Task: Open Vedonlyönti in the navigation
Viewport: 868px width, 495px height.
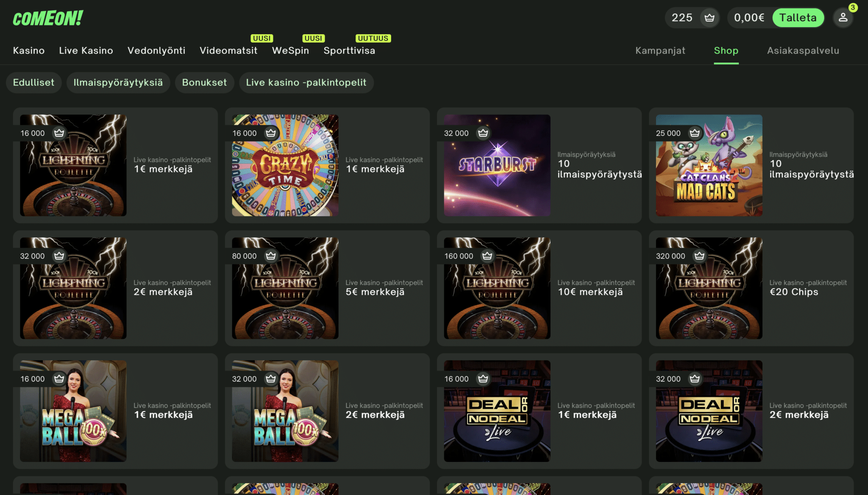Action: pyautogui.click(x=156, y=50)
